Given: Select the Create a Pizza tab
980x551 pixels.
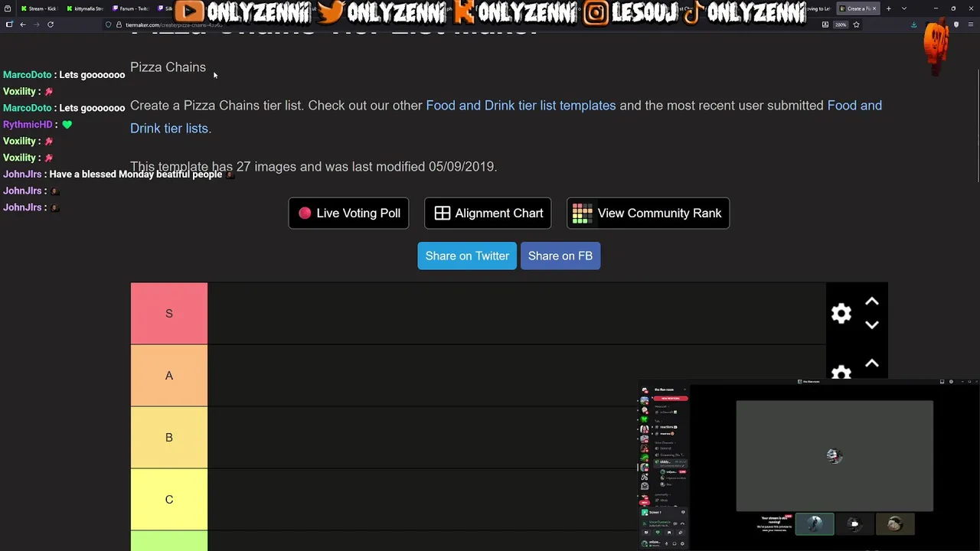Looking at the screenshot, I should click(859, 8).
